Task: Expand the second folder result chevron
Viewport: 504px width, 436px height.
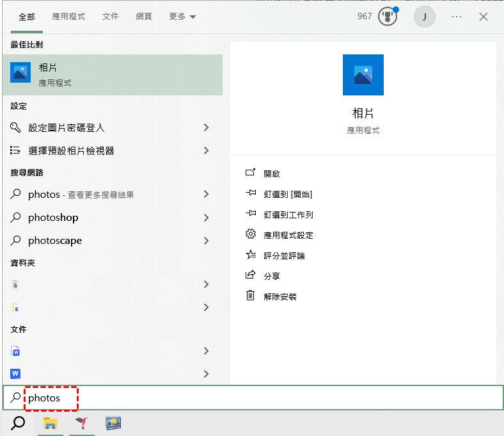Action: [207, 307]
